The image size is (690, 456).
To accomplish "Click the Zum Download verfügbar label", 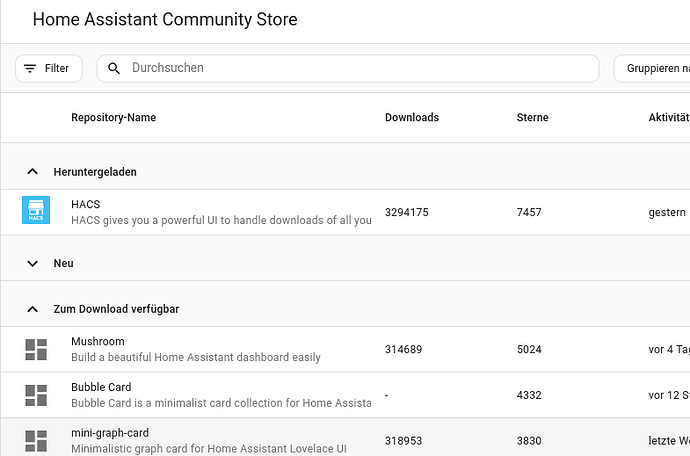I will click(x=116, y=309).
